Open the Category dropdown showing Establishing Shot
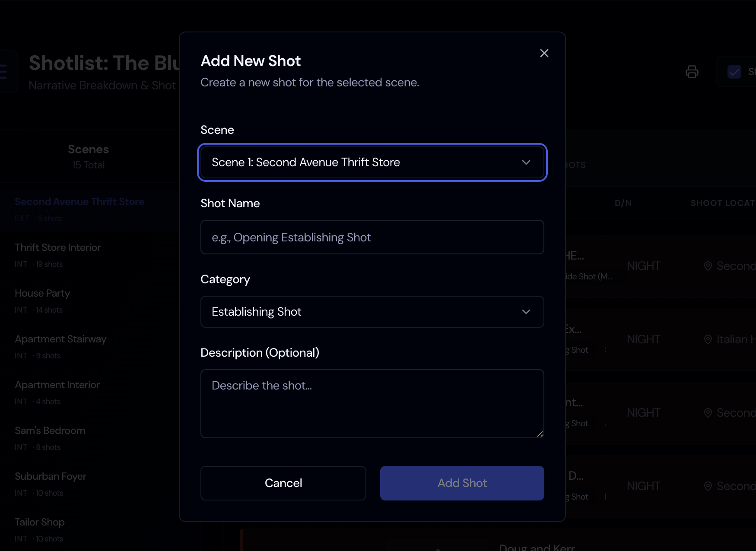Viewport: 756px width, 551px height. [372, 312]
